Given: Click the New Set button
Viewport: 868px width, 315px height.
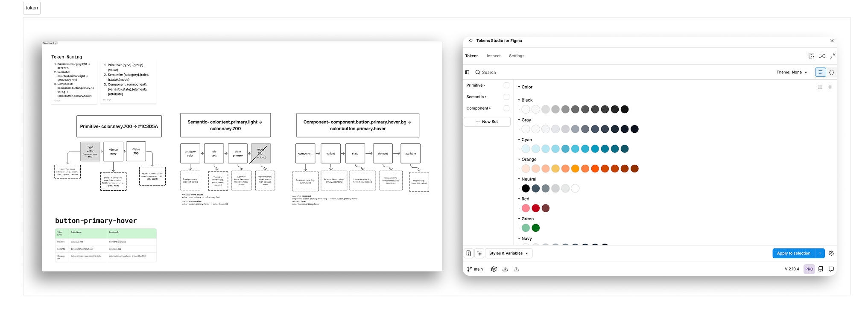Looking at the screenshot, I should click(487, 122).
